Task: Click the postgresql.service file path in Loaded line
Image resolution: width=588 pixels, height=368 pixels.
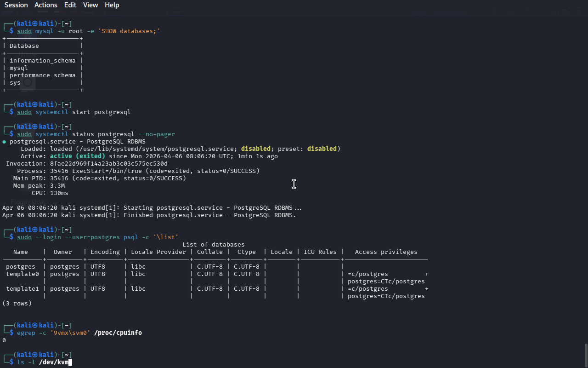Action: coord(157,149)
